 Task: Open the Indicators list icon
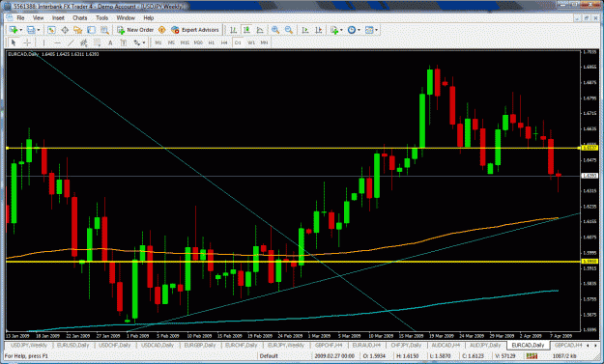[334, 30]
